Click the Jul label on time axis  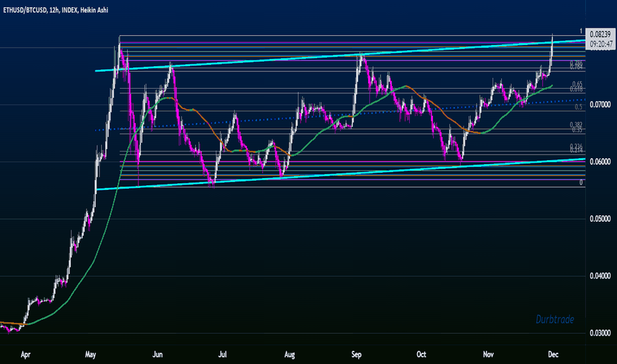tap(222, 355)
